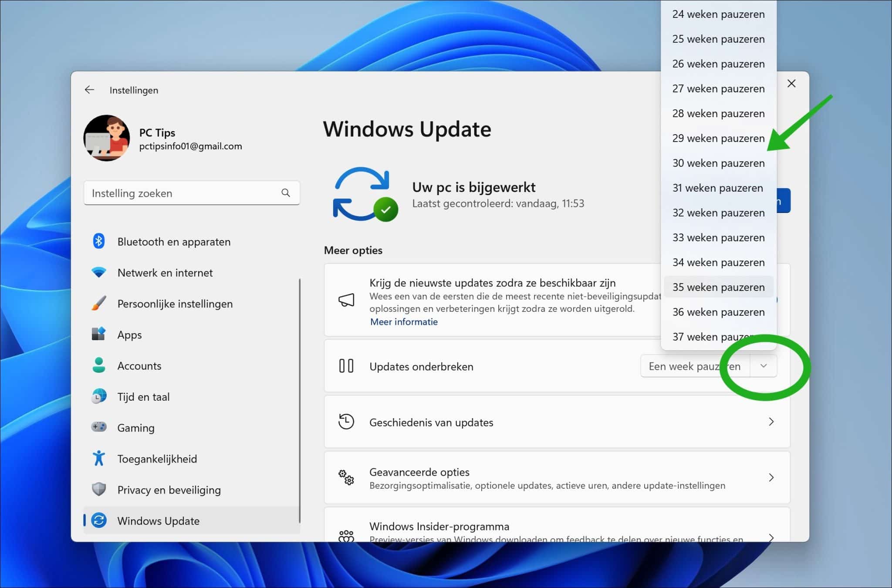Image resolution: width=892 pixels, height=588 pixels.
Task: Click the Toegankelijkheid accessibility icon
Action: (x=99, y=458)
